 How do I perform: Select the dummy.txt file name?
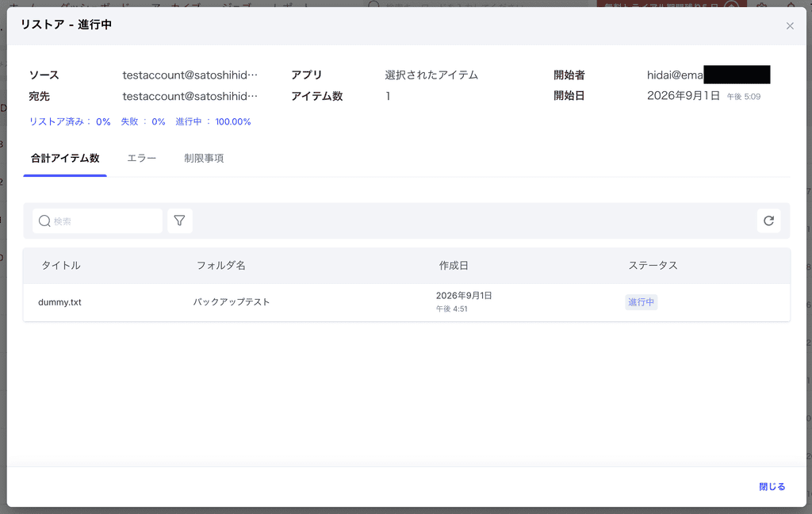coord(59,302)
